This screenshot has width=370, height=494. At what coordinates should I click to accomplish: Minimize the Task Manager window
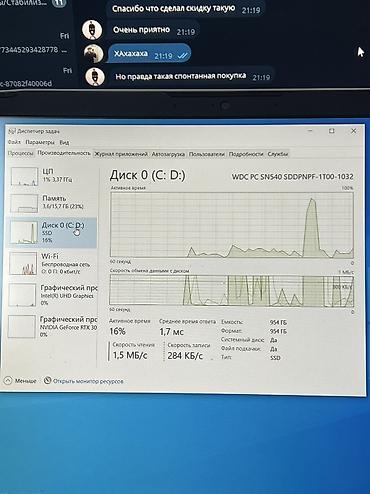point(311,131)
